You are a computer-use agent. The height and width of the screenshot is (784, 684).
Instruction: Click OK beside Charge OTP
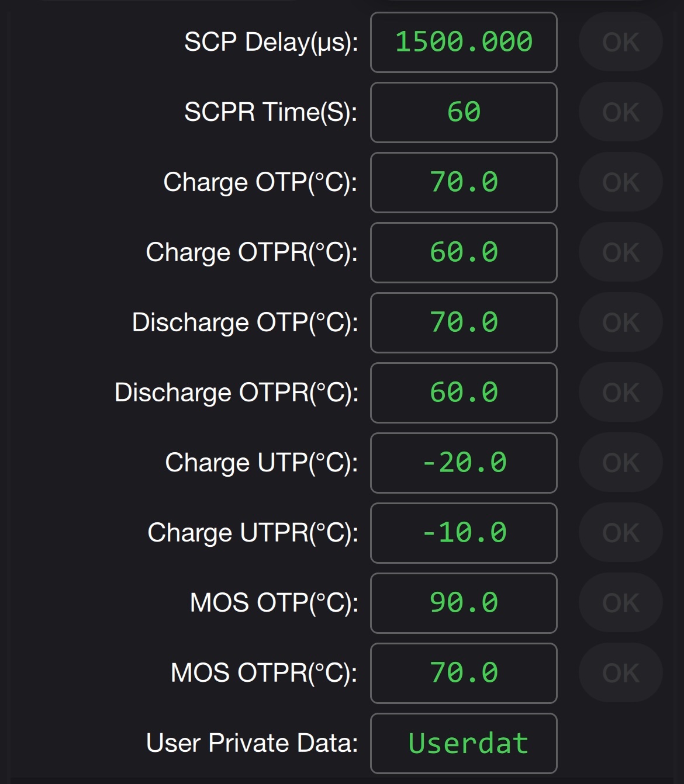click(x=620, y=183)
